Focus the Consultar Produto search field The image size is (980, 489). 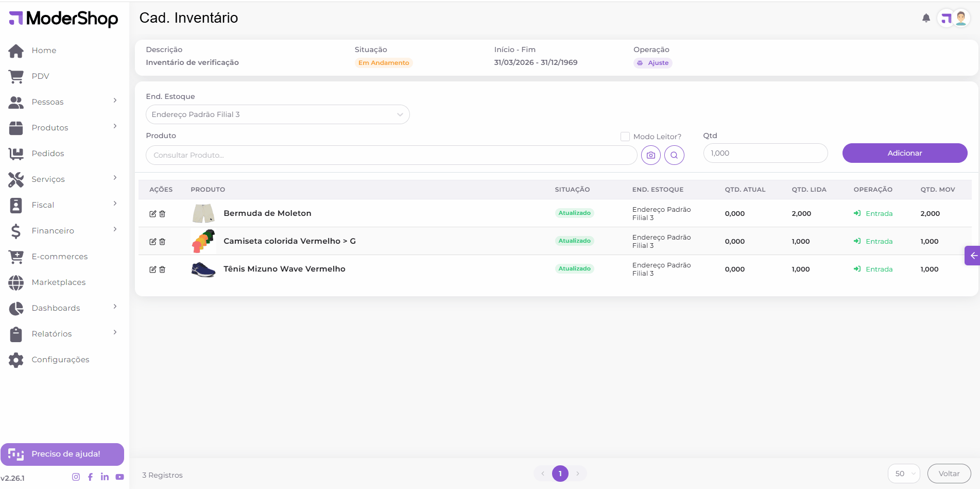click(x=391, y=155)
